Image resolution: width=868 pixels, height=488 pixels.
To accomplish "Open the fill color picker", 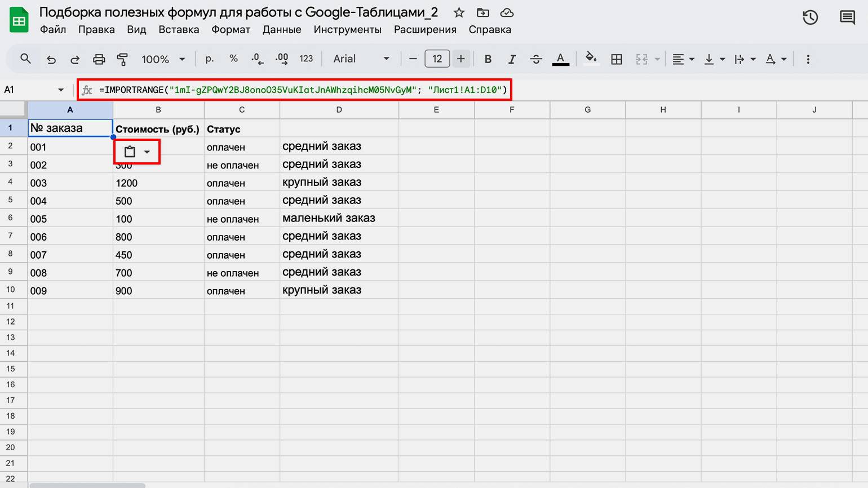I will (591, 59).
